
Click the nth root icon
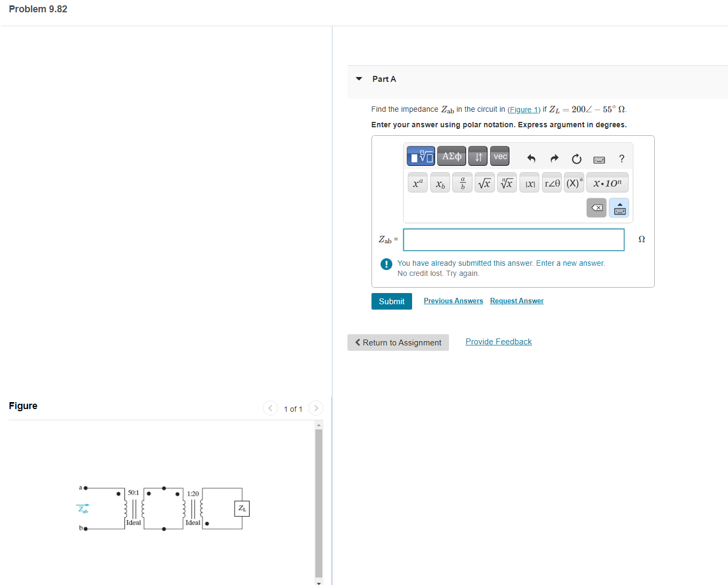click(x=507, y=182)
